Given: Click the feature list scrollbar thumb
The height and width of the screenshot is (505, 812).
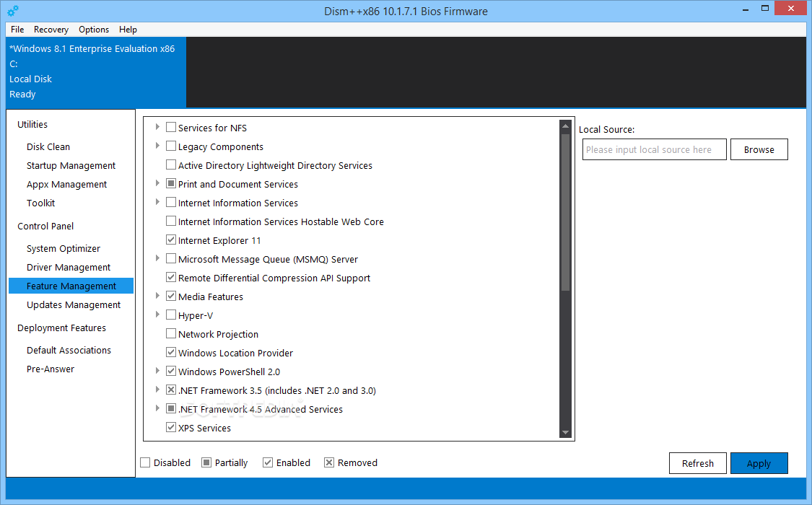Looking at the screenshot, I should (565, 212).
